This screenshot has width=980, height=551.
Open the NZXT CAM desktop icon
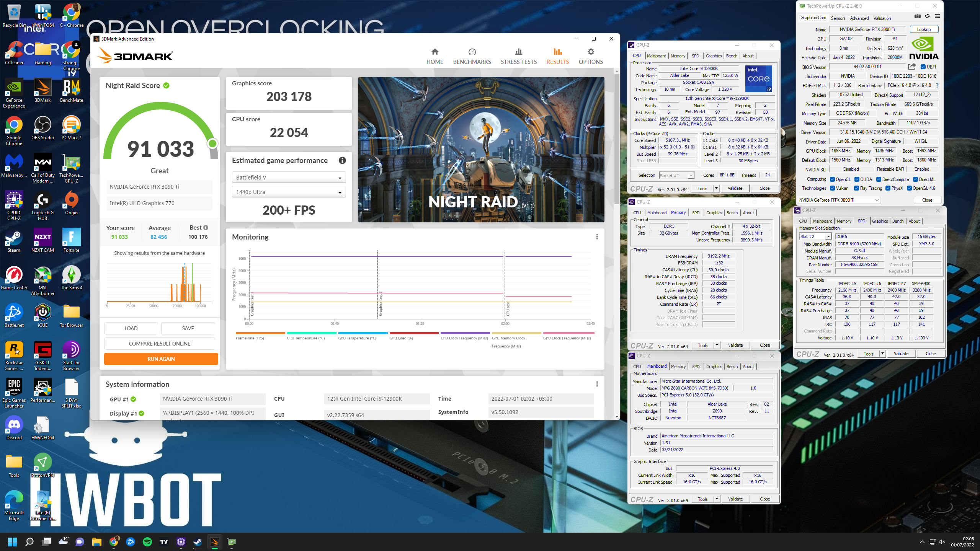click(x=42, y=241)
